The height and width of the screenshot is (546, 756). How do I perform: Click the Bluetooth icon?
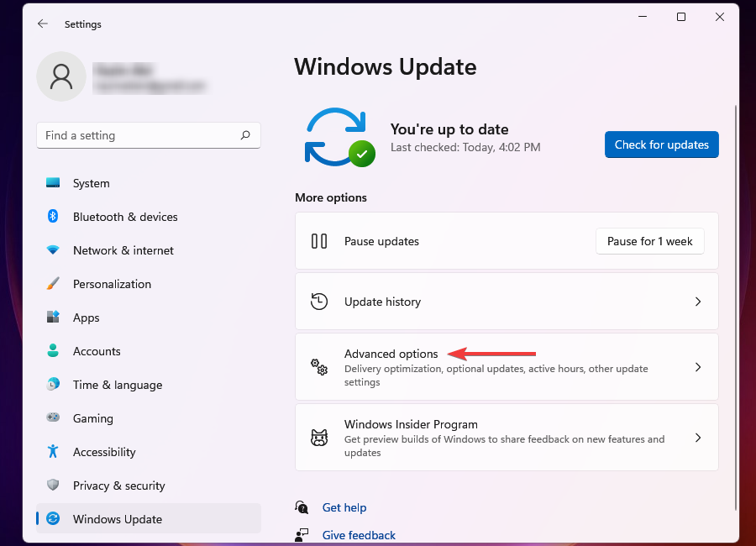53,216
